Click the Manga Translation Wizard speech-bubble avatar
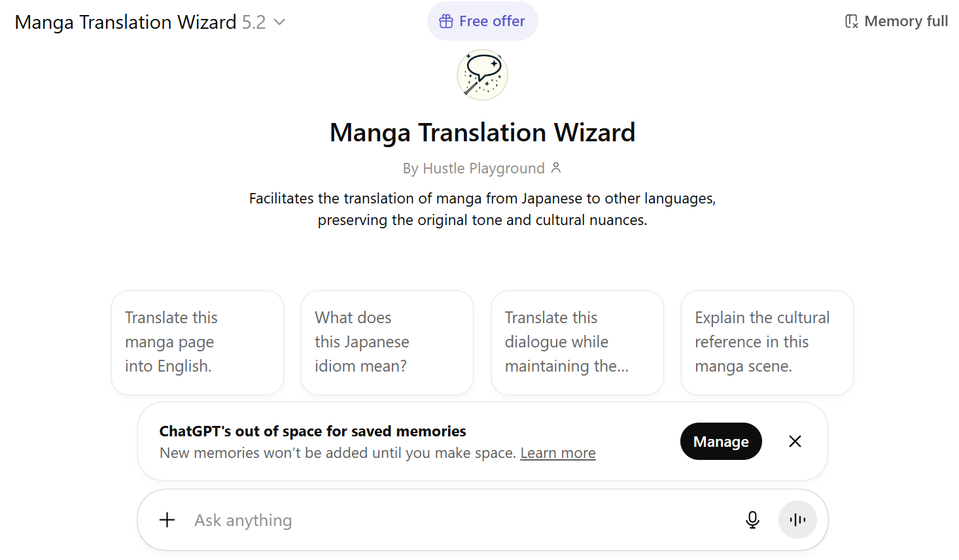 click(482, 75)
